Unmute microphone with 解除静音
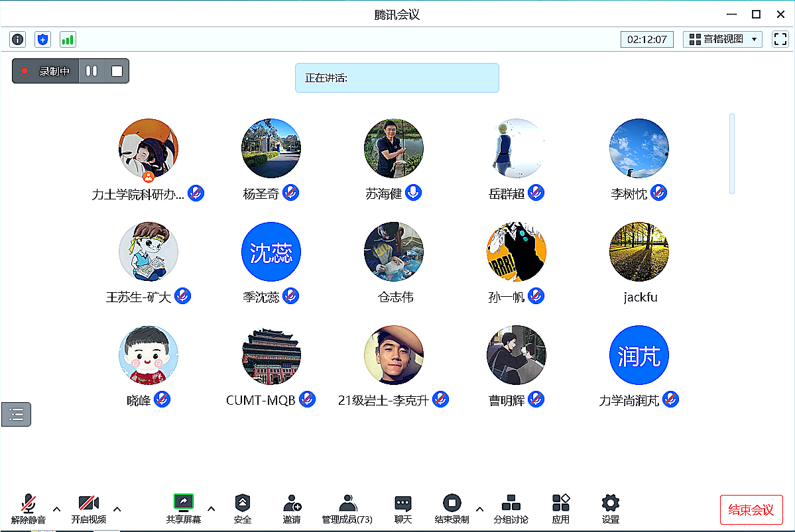 pyautogui.click(x=29, y=509)
